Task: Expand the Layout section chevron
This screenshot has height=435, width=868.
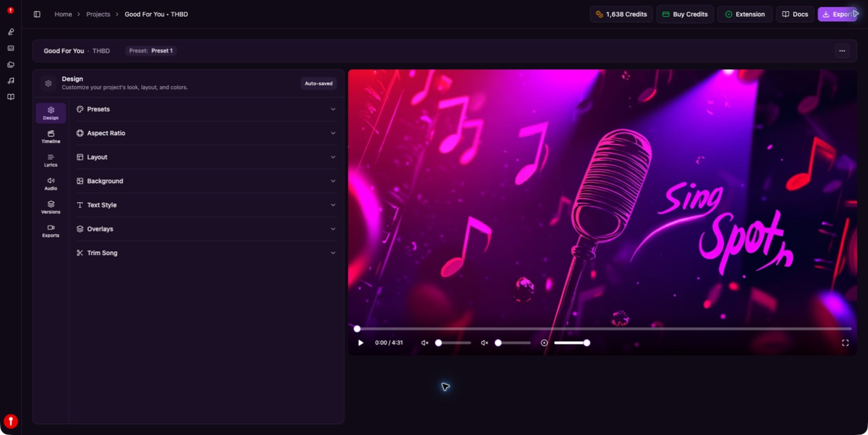Action: (333, 157)
